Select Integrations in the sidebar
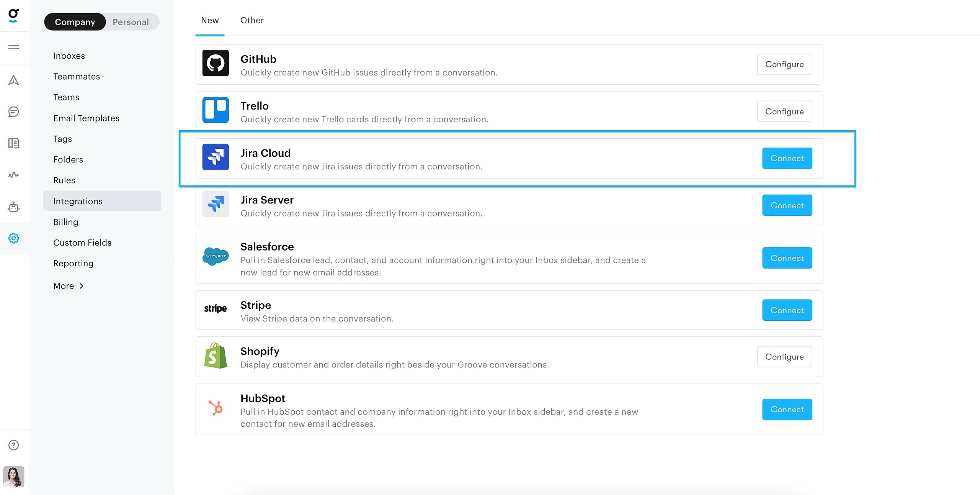Screen dimensions: 980x495 coord(102,201)
